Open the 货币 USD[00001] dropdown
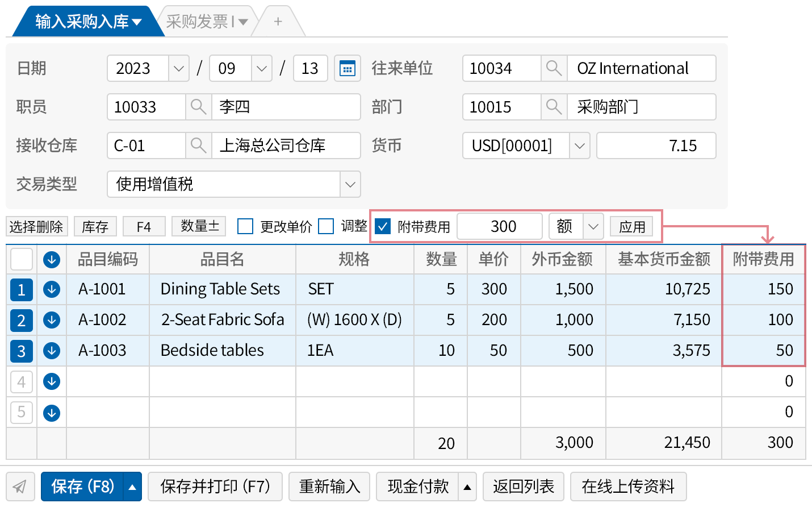This screenshot has height=507, width=812. [579, 146]
